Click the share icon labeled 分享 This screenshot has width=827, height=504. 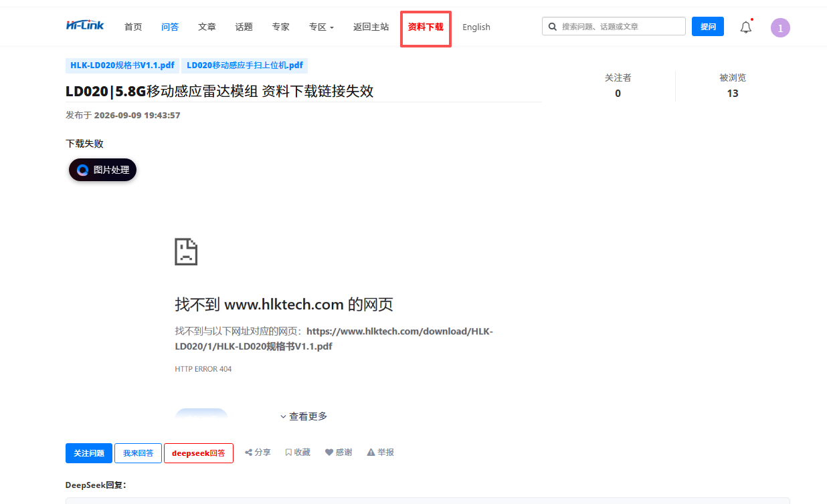[258, 453]
